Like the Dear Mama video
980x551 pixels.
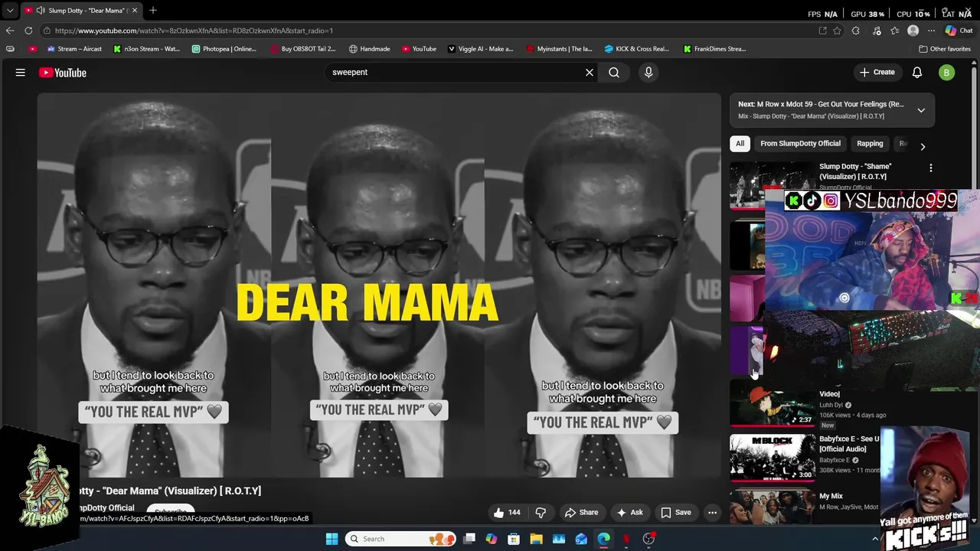(x=507, y=513)
